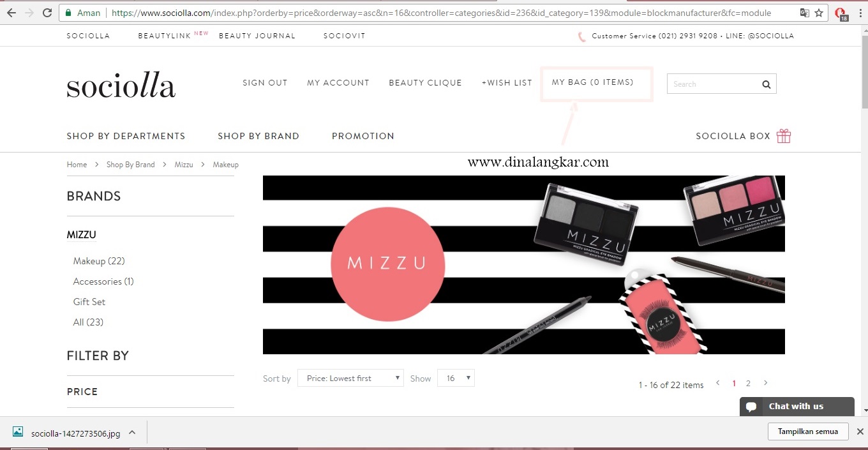The width and height of the screenshot is (868, 450).
Task: Click the green padlock secure icon
Action: click(x=69, y=13)
